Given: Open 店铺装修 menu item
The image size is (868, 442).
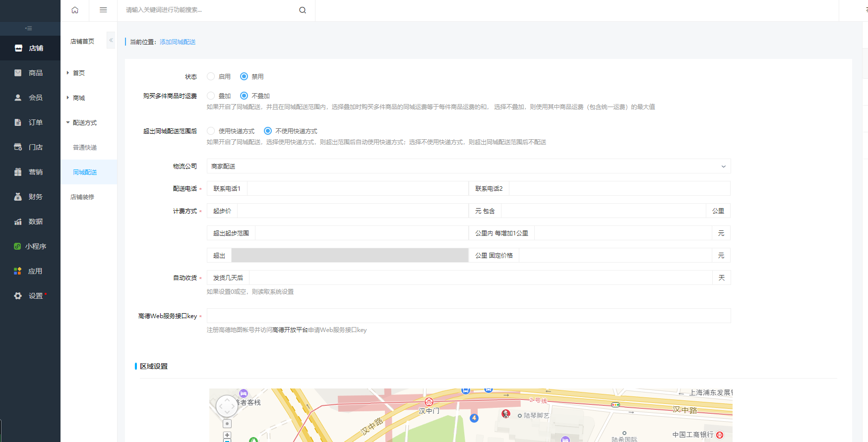Looking at the screenshot, I should tap(82, 197).
